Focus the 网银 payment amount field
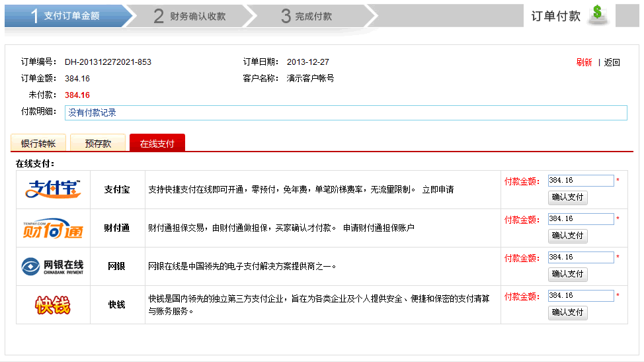The height and width of the screenshot is (362, 644). [x=581, y=257]
